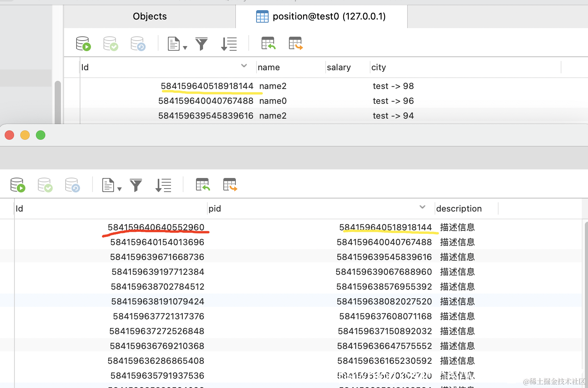This screenshot has width=588, height=388.
Task: Click Export table icon in position window toolbar
Action: pos(296,43)
